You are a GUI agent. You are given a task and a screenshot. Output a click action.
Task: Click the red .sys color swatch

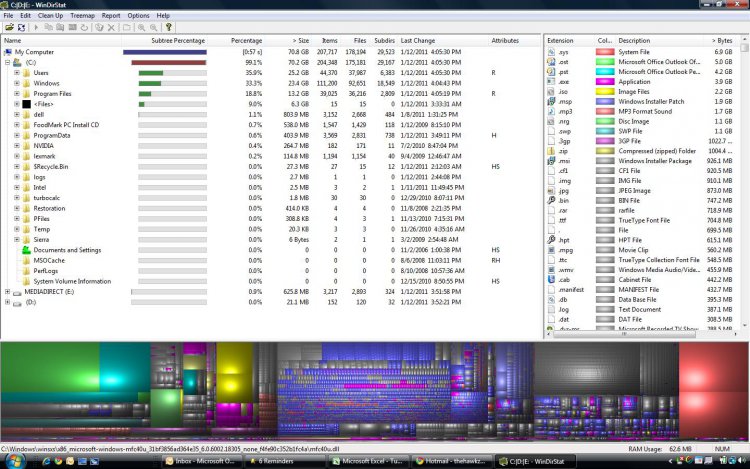(605, 52)
